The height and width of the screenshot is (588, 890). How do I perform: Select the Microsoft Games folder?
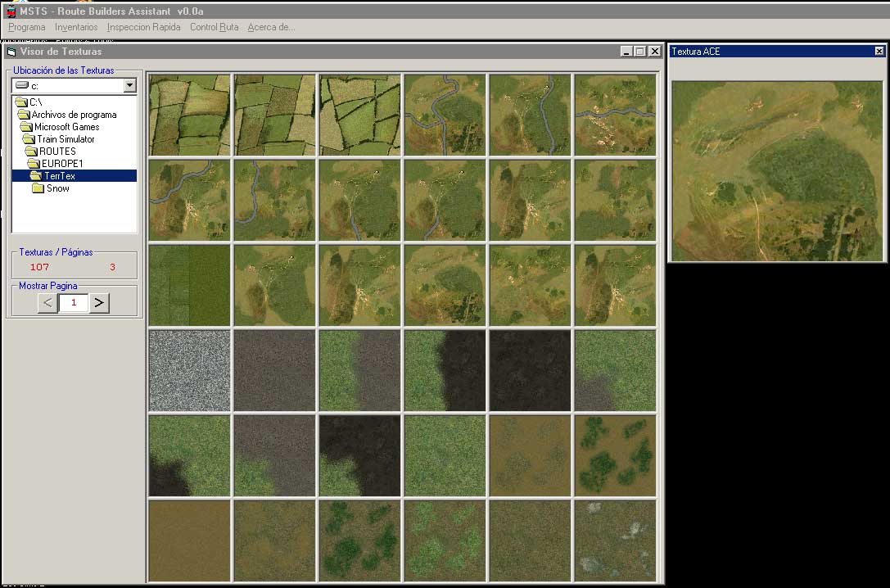(x=66, y=127)
